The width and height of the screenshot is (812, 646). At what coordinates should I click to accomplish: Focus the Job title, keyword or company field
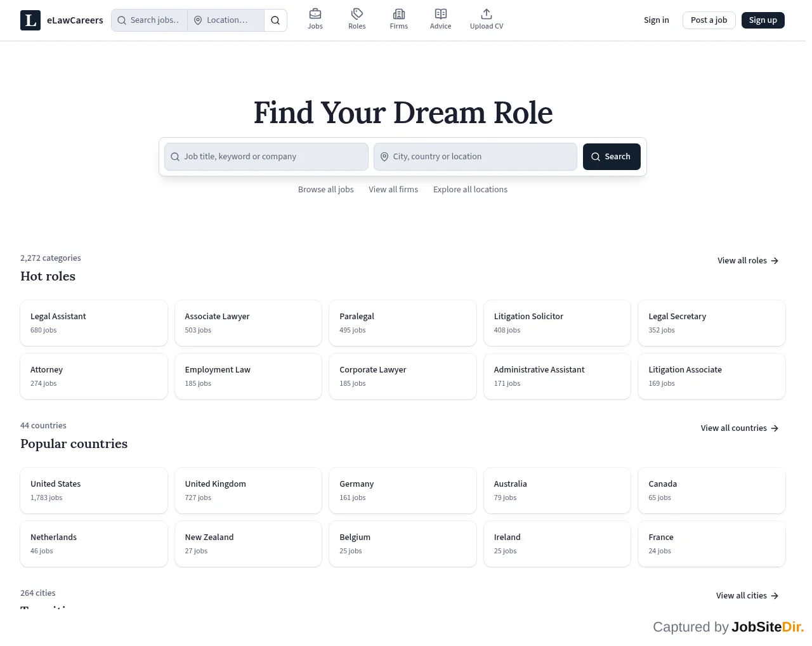click(x=266, y=157)
